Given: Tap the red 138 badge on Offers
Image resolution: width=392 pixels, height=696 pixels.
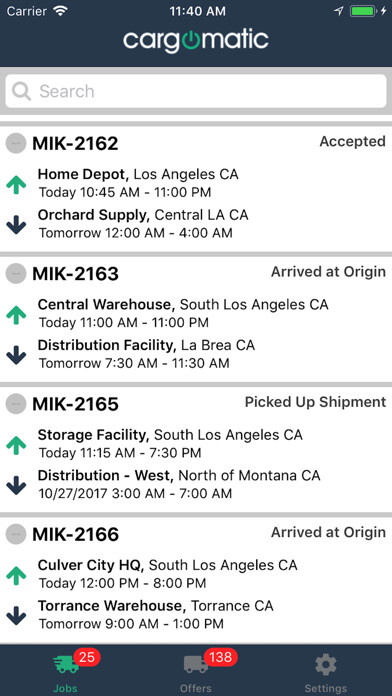Looking at the screenshot, I should tap(221, 657).
